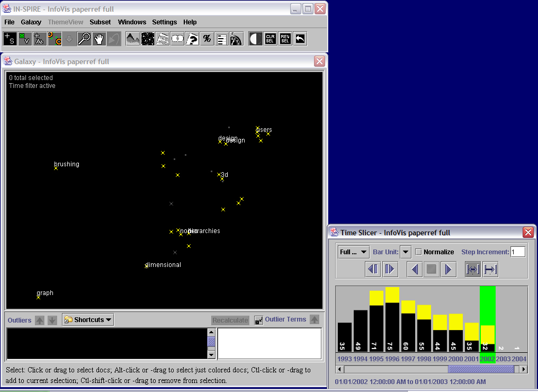Click the Recalculate button
Viewport: 538px width, 392px height.
tap(230, 320)
